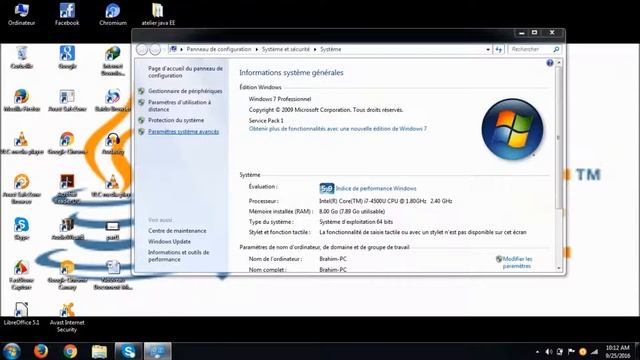Viewport: 640px width, 360px height.
Task: Click the Help question mark icon
Action: [550, 62]
